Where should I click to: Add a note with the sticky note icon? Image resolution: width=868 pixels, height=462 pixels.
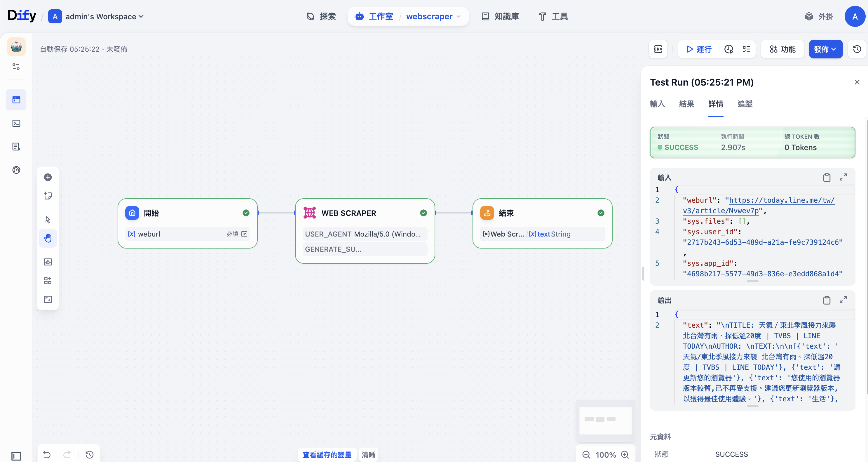pos(48,196)
